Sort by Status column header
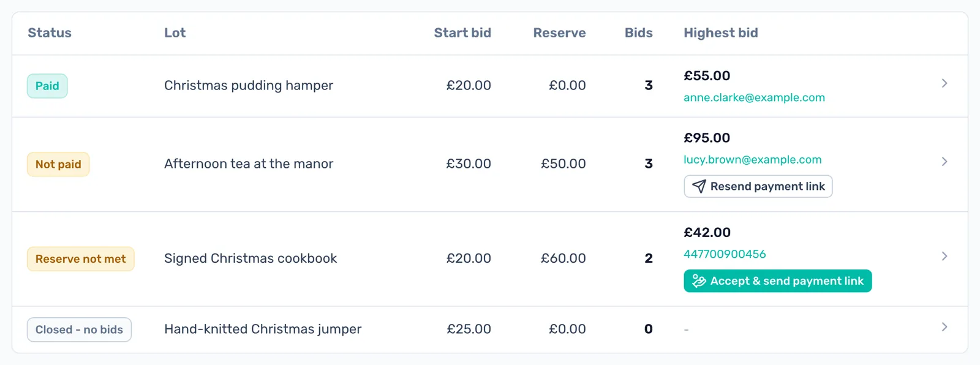980x365 pixels. pyautogui.click(x=50, y=33)
